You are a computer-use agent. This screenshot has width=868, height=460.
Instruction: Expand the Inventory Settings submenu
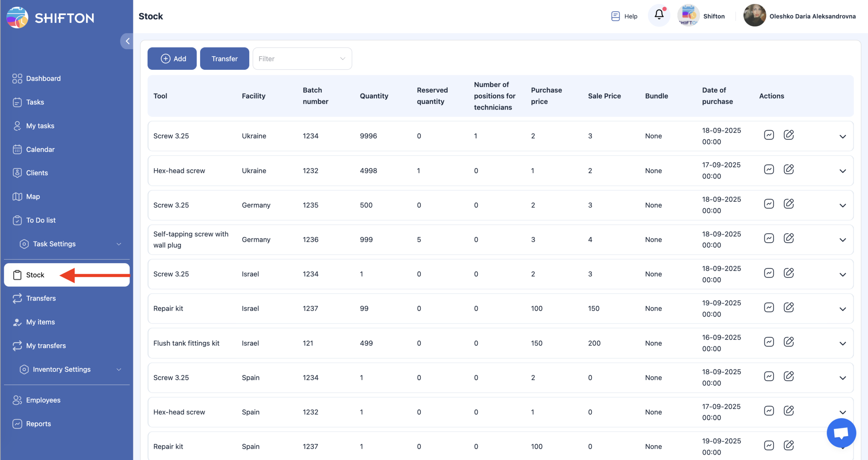pos(119,369)
